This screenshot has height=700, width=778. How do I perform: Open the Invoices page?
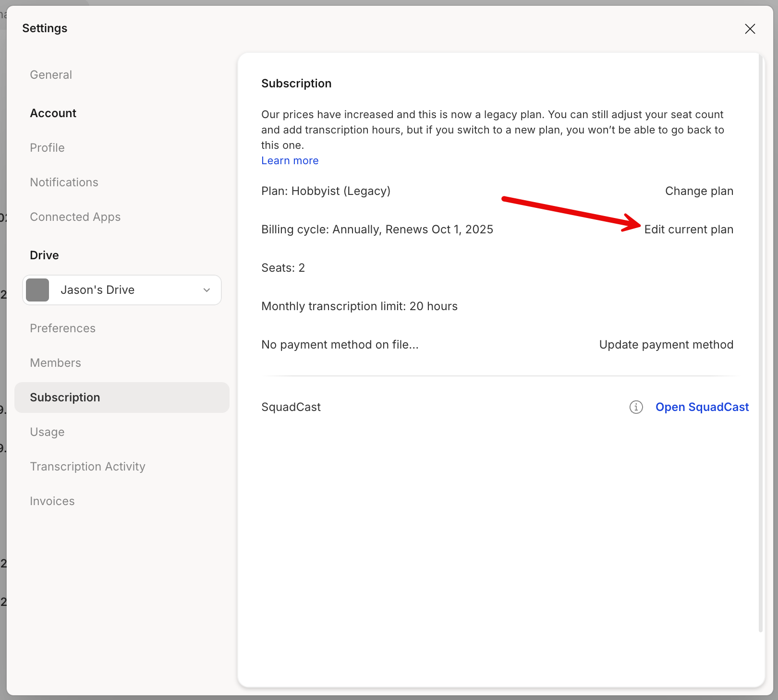(x=52, y=501)
